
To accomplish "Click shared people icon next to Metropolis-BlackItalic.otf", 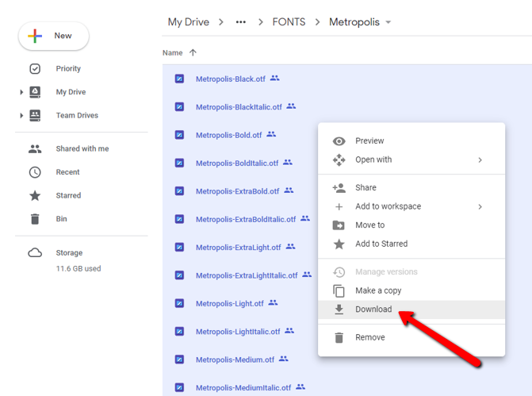I will (x=291, y=106).
